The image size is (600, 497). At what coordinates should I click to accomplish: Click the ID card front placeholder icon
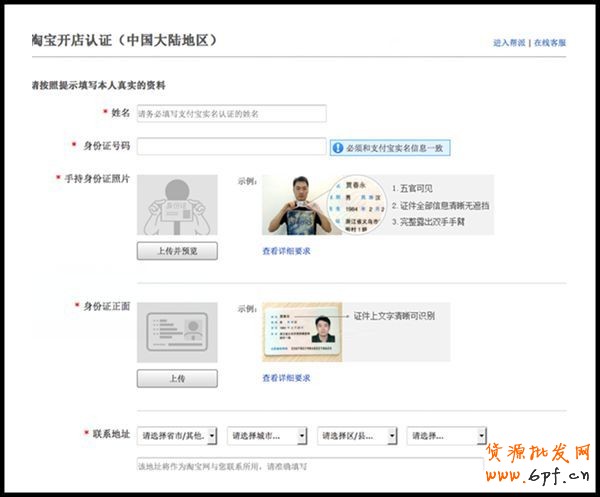[177, 331]
